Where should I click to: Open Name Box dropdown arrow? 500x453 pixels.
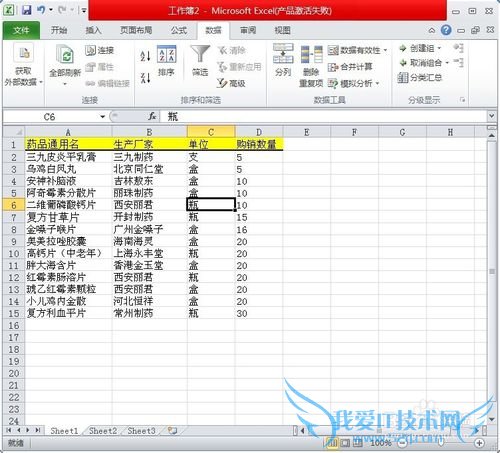102,117
